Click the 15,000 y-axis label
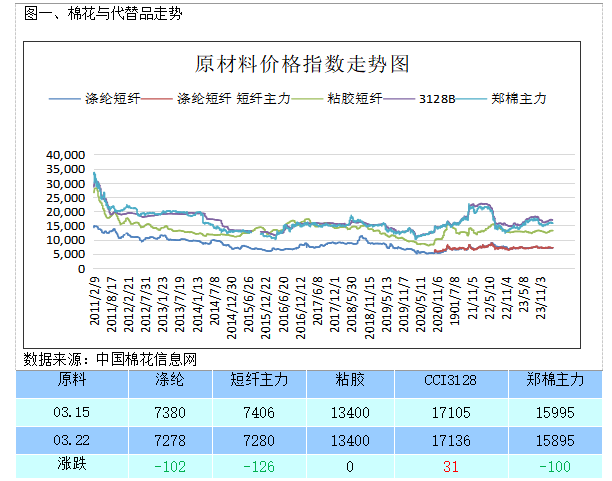 click(66, 226)
